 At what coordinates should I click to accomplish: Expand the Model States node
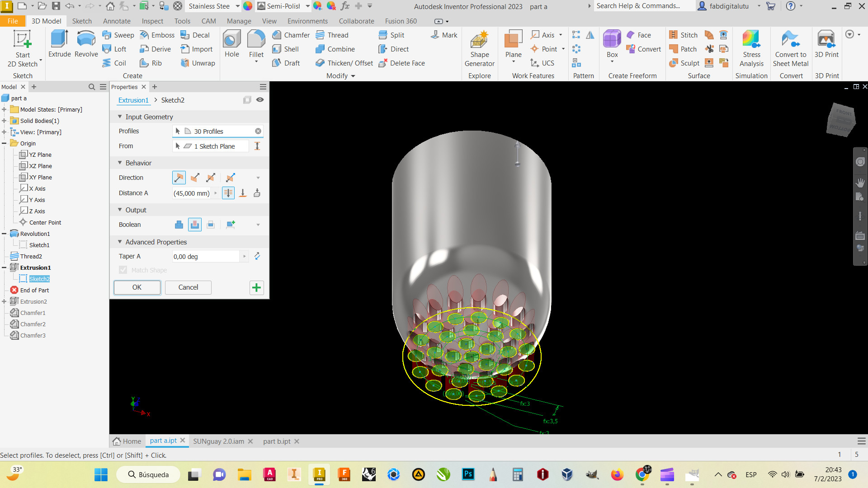pos(4,109)
